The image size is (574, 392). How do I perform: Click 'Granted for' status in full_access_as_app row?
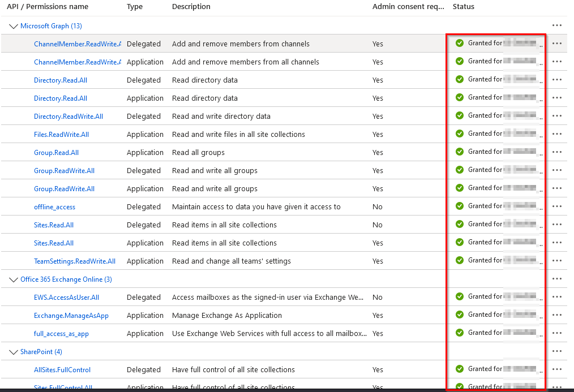(485, 333)
